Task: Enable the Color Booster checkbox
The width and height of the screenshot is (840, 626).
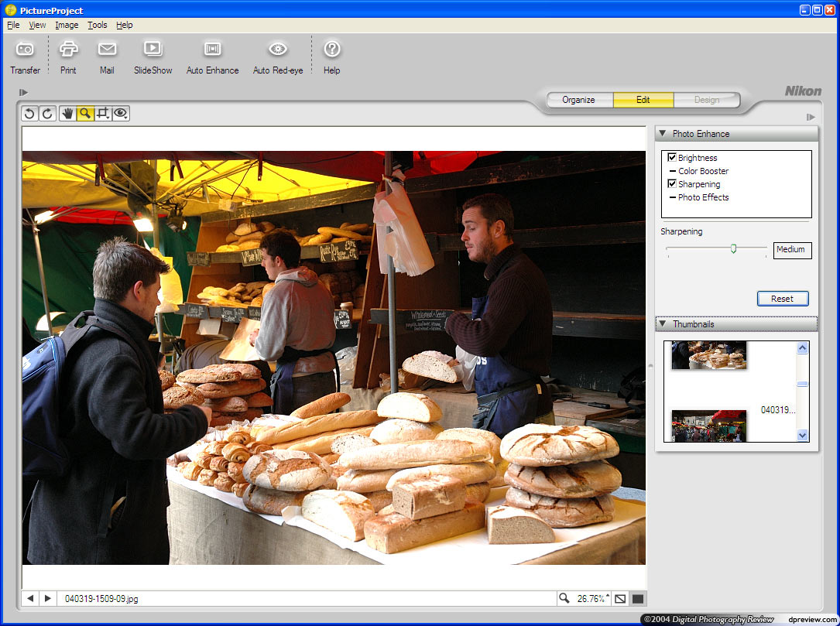Action: pyautogui.click(x=672, y=170)
